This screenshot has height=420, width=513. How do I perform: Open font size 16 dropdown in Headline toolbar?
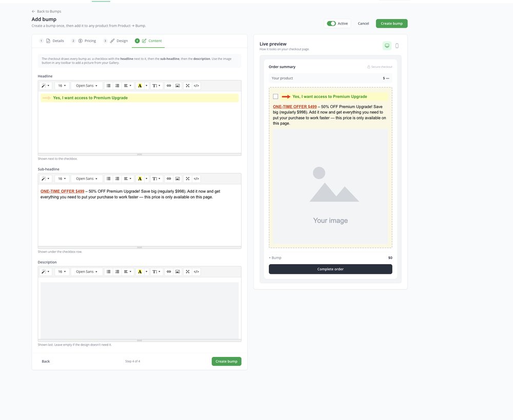point(62,86)
